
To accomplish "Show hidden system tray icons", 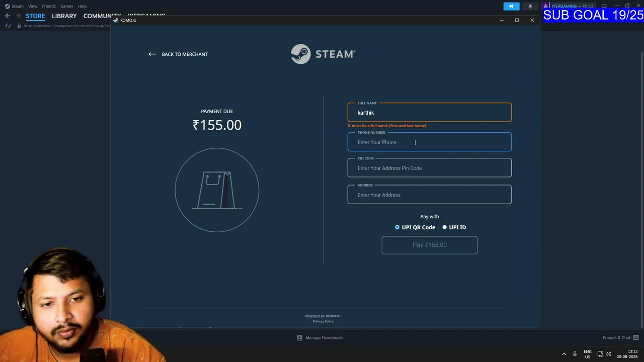I will pos(564,354).
